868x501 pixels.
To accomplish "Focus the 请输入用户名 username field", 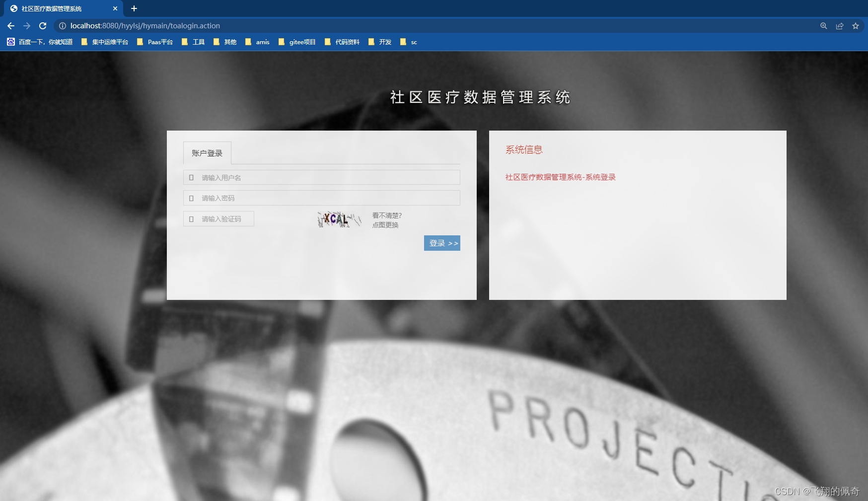I will (x=322, y=177).
